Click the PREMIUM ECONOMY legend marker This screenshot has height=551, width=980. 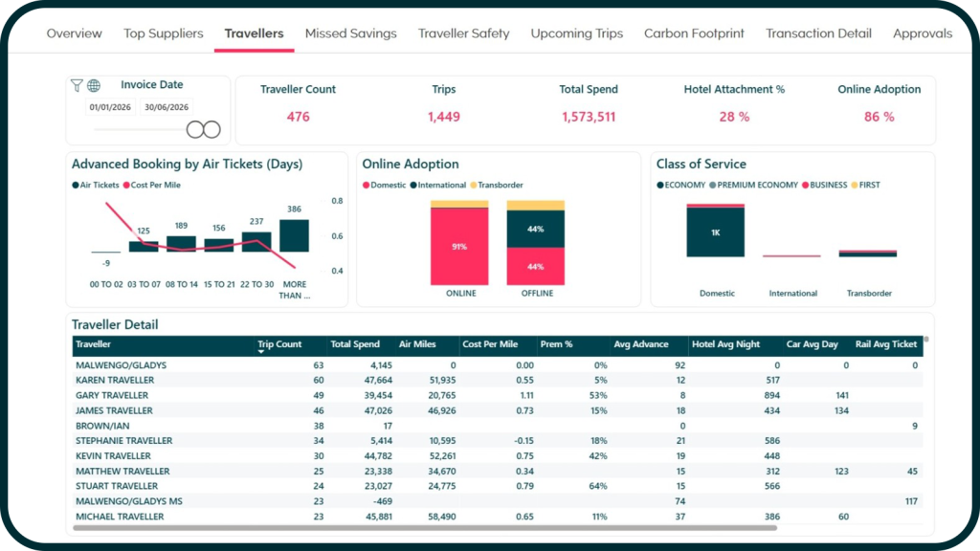tap(713, 185)
